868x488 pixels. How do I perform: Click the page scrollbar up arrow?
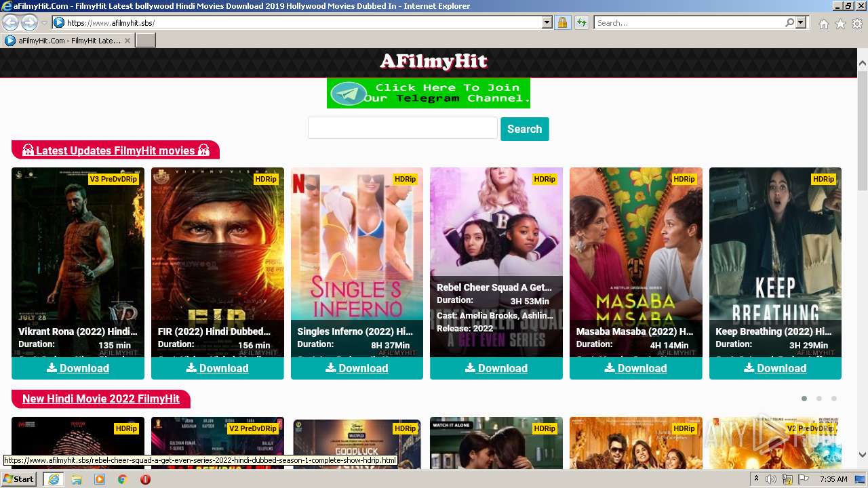point(862,63)
